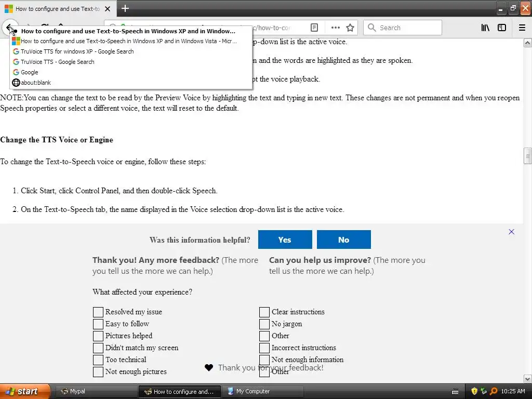Click the heart icon by thank-you message
532x399 pixels.
tap(209, 367)
